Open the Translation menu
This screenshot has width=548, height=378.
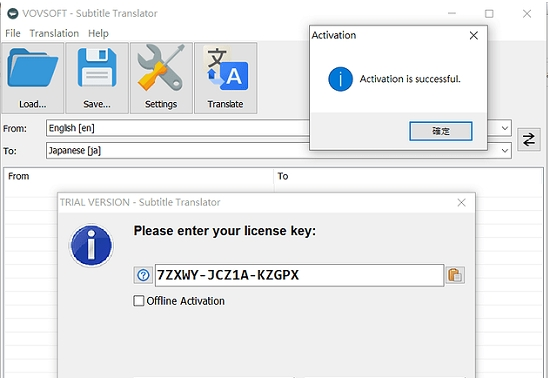point(54,34)
